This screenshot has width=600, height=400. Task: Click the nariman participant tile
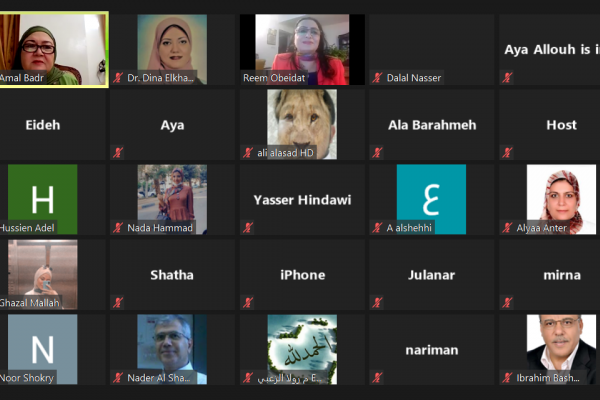coord(432,349)
